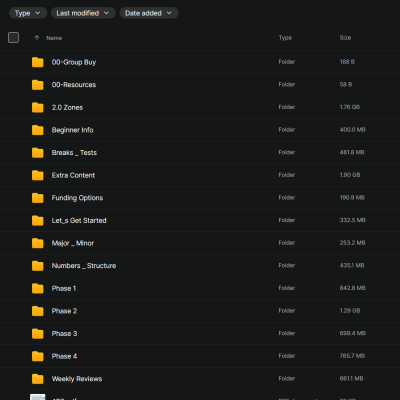Viewport: 400px width, 400px height.
Task: Click the Phase 4 folder icon
Action: tap(38, 356)
